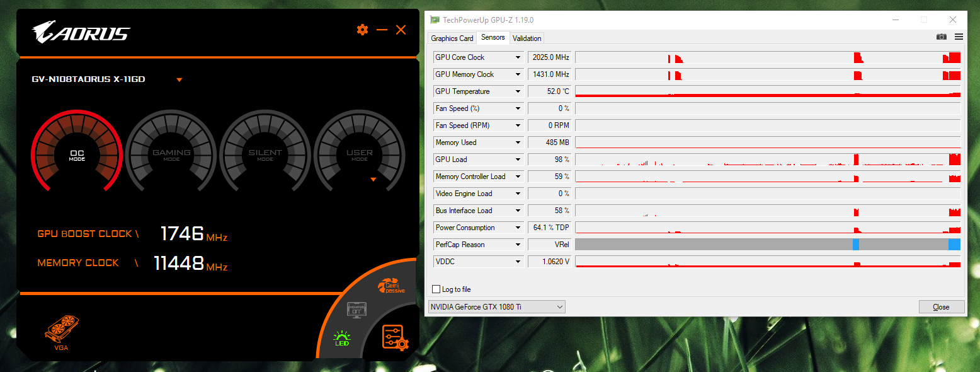
Task: Expand GV-N108TAORUS X-11GD card selector arrow
Action: click(x=179, y=80)
